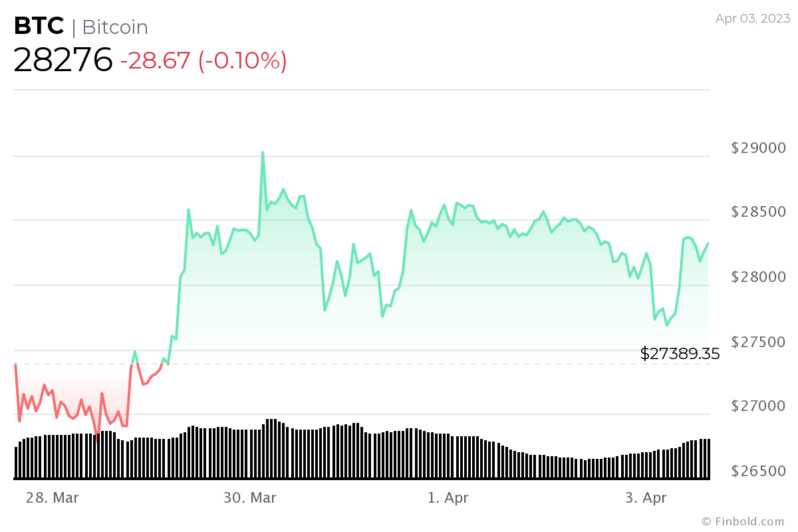798x532 pixels.
Task: Click the $26500 axis label
Action: tap(757, 471)
